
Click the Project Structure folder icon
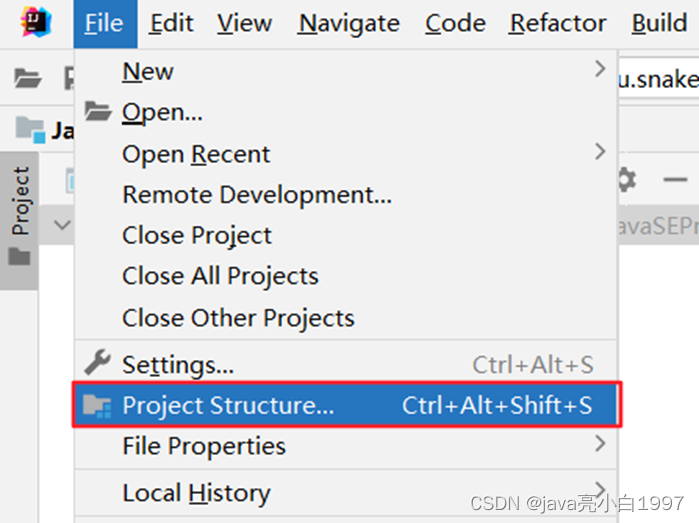(97, 405)
